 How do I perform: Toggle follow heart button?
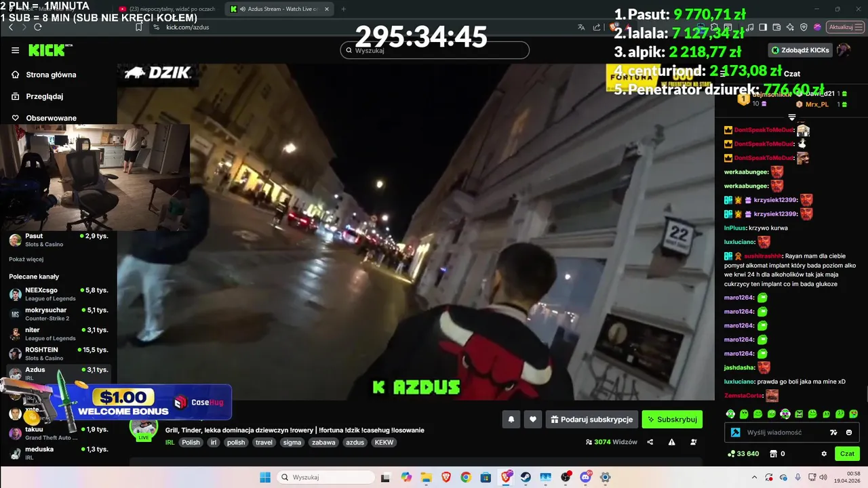[x=533, y=420]
